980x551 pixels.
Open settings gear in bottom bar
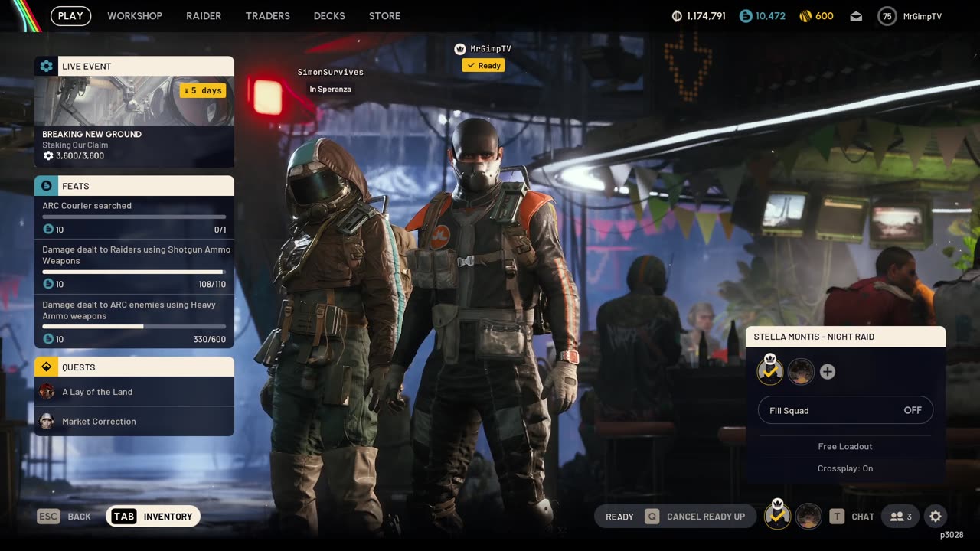936,517
